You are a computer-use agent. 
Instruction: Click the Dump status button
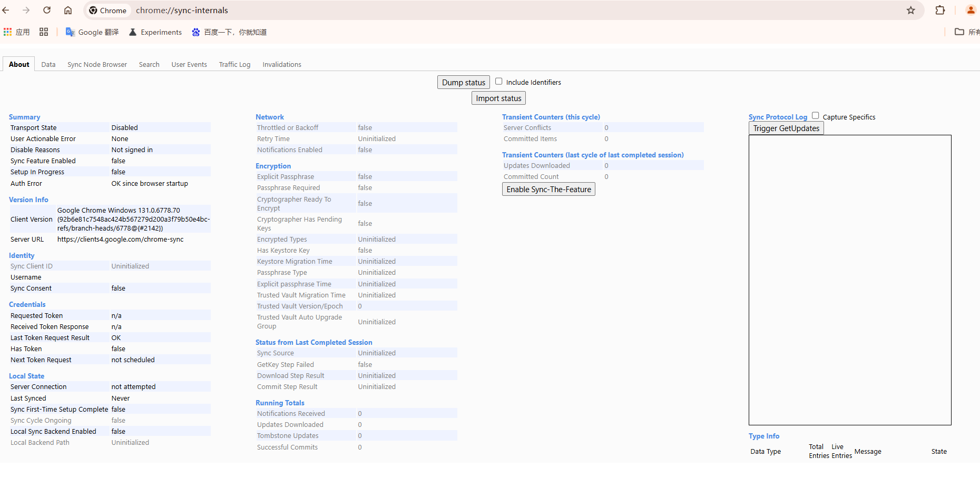(x=464, y=82)
